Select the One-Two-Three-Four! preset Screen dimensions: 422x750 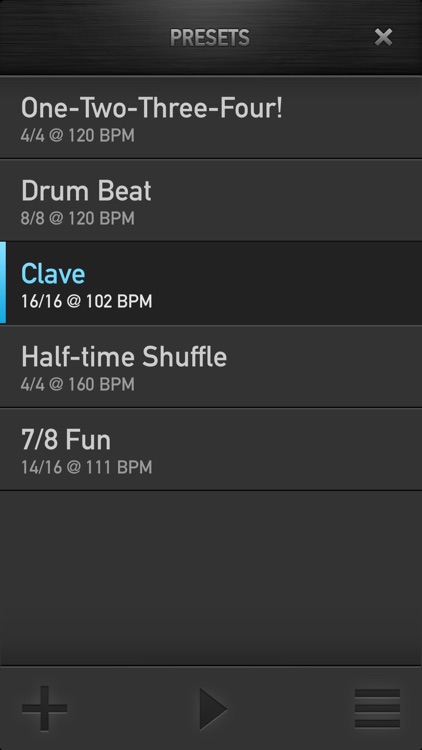tap(211, 117)
